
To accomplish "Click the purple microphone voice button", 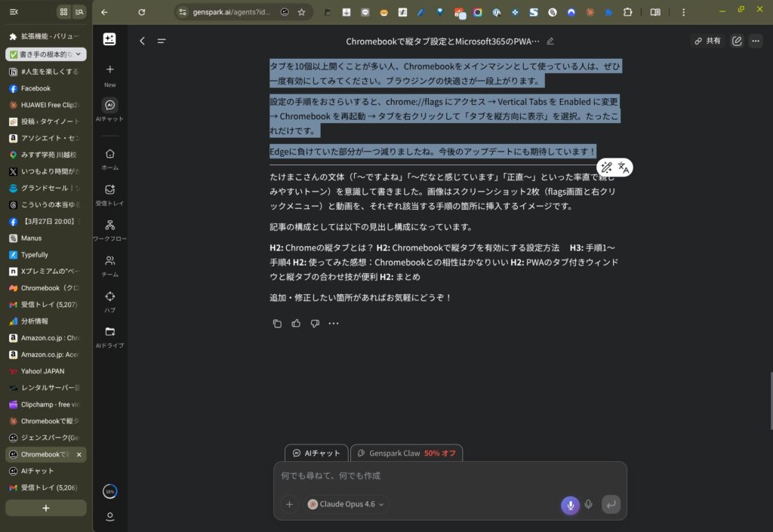I will [570, 505].
